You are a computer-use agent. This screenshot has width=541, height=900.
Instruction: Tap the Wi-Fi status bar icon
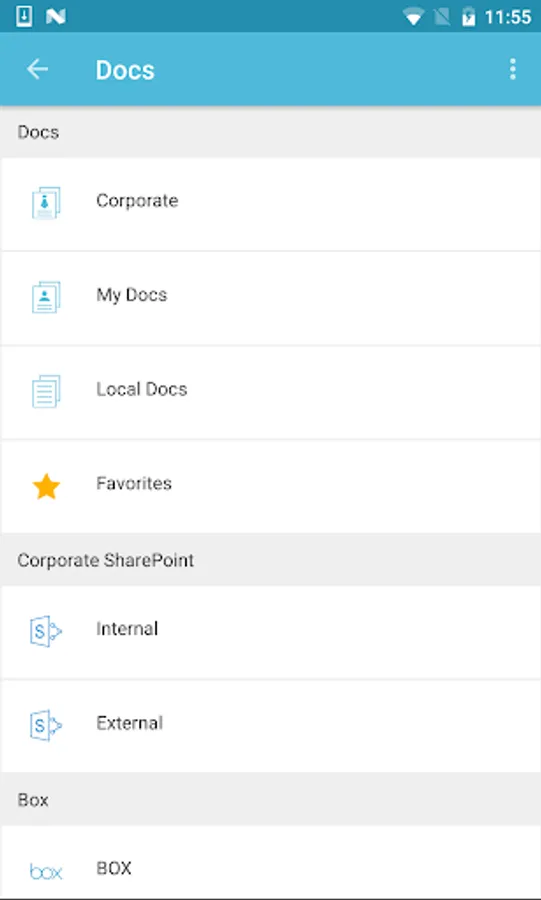click(x=412, y=17)
